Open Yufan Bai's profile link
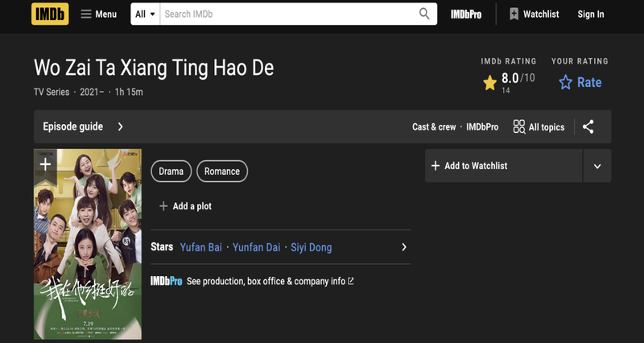The width and height of the screenshot is (644, 343). [x=201, y=247]
